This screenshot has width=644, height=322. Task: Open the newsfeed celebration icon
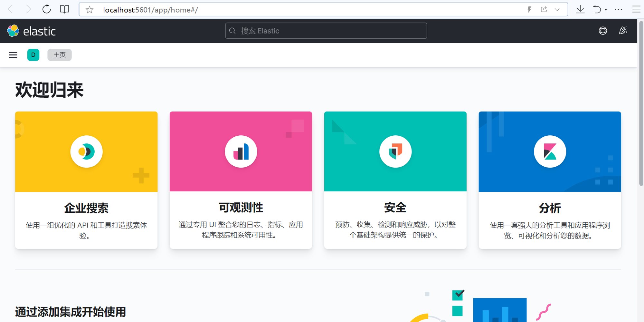click(623, 31)
